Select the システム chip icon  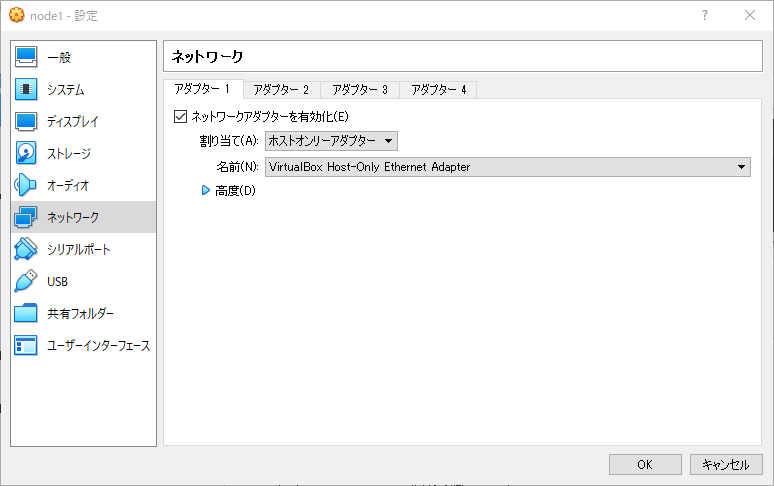[x=26, y=89]
